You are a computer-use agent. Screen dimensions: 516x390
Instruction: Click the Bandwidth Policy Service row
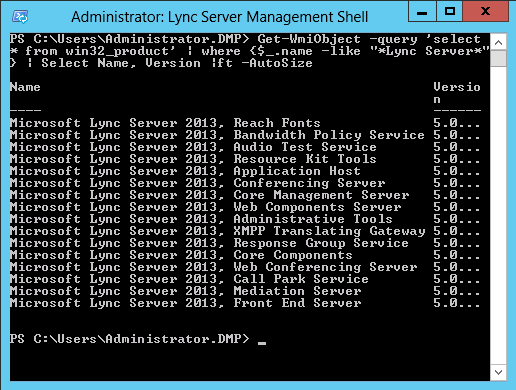coord(245,135)
